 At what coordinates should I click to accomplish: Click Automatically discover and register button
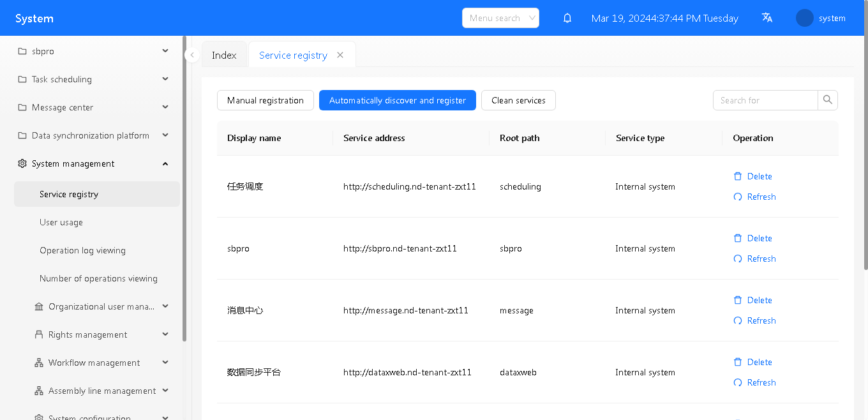[398, 100]
